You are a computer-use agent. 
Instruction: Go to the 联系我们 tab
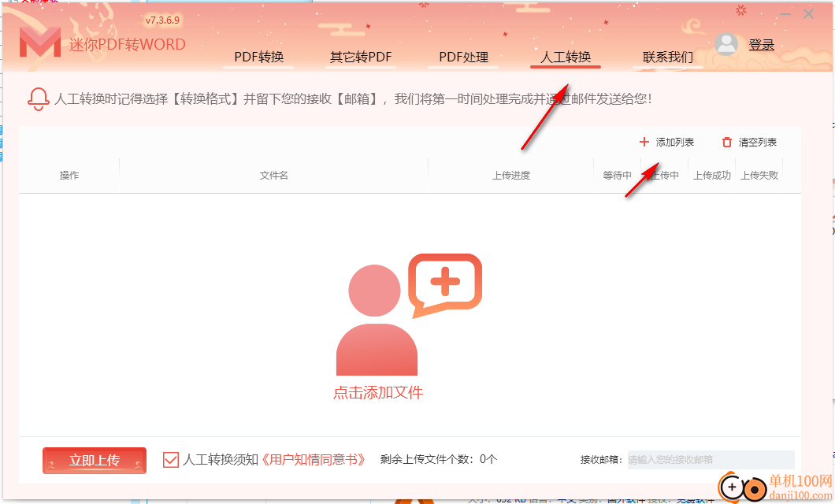coord(668,57)
